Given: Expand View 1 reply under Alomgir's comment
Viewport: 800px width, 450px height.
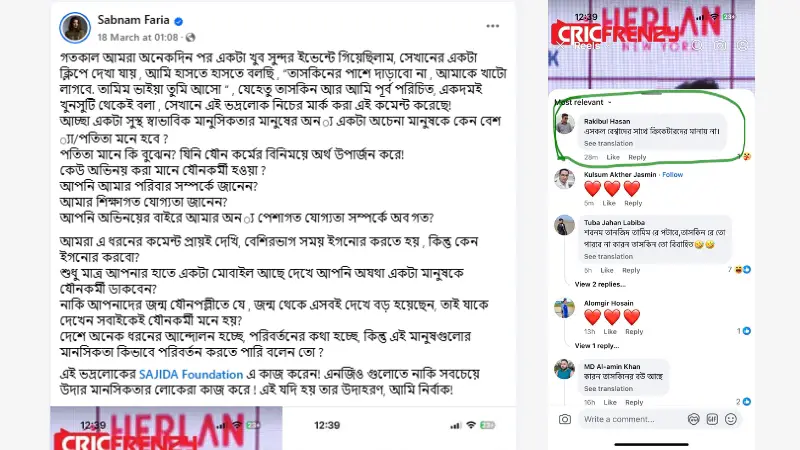Looking at the screenshot, I should coord(596,345).
